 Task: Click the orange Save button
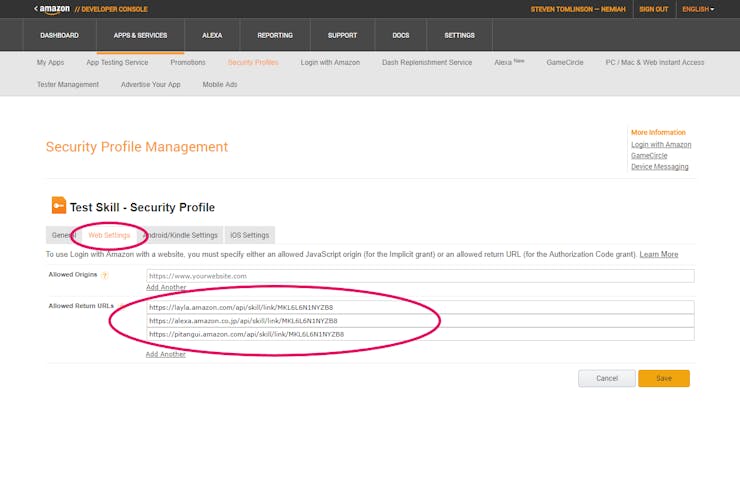664,378
